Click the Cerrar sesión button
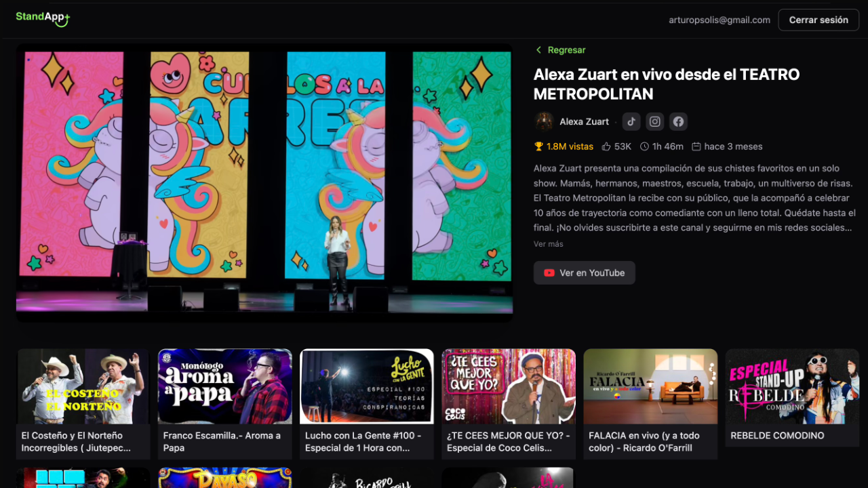The width and height of the screenshot is (868, 488). 818,20
